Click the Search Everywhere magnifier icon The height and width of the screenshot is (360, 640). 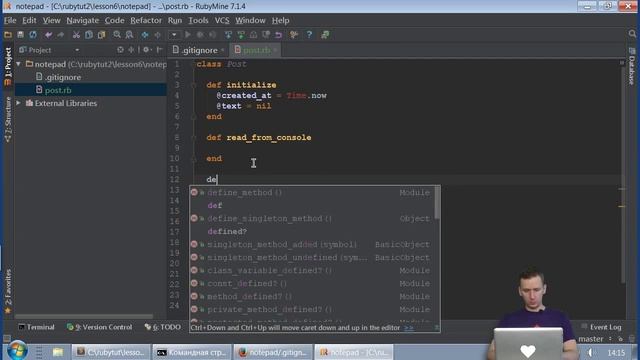coord(632,34)
